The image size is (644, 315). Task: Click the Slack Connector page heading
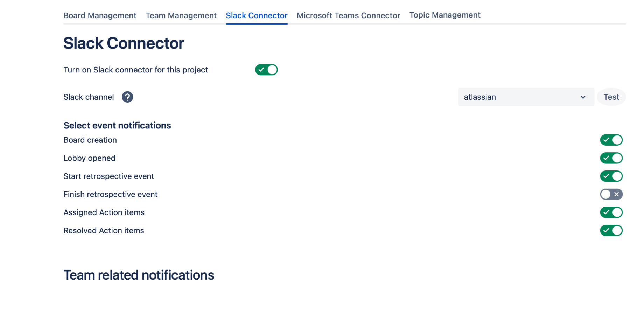click(124, 43)
